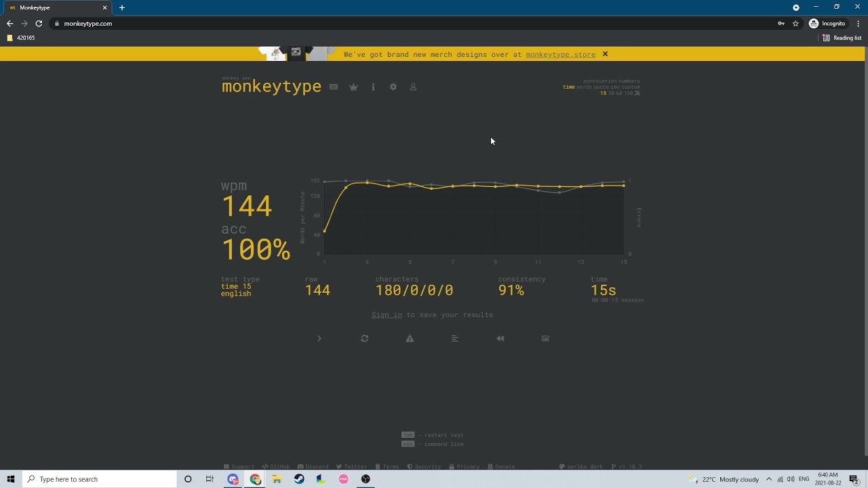Screen dimensions: 868x488
Task: Start next test with chevron icon
Action: pos(319,338)
